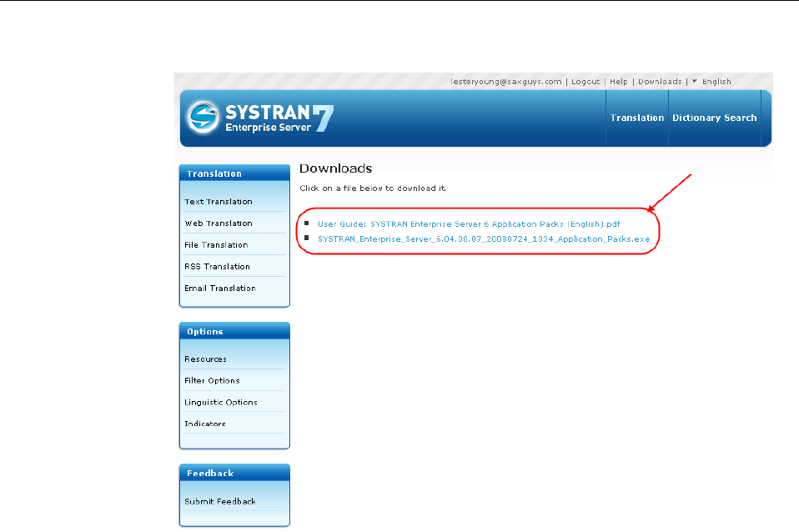Click the Feedback sidebar panel header

234,473
